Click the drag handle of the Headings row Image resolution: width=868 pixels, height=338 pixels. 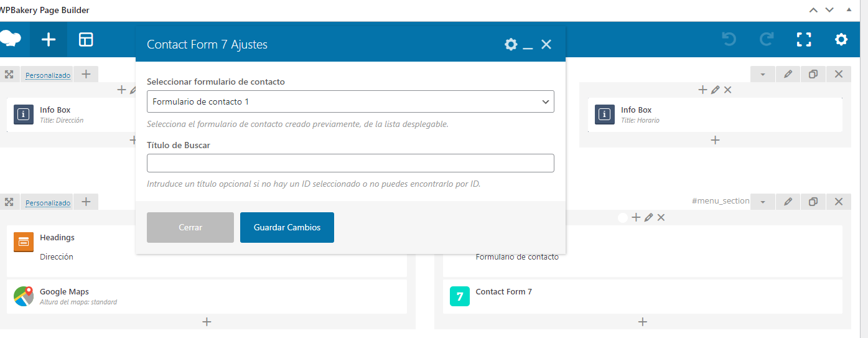click(x=9, y=202)
